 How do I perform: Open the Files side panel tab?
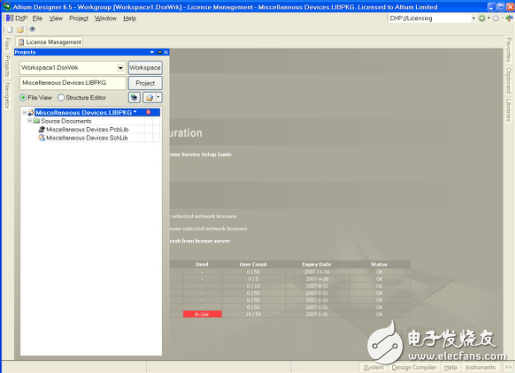click(x=7, y=44)
